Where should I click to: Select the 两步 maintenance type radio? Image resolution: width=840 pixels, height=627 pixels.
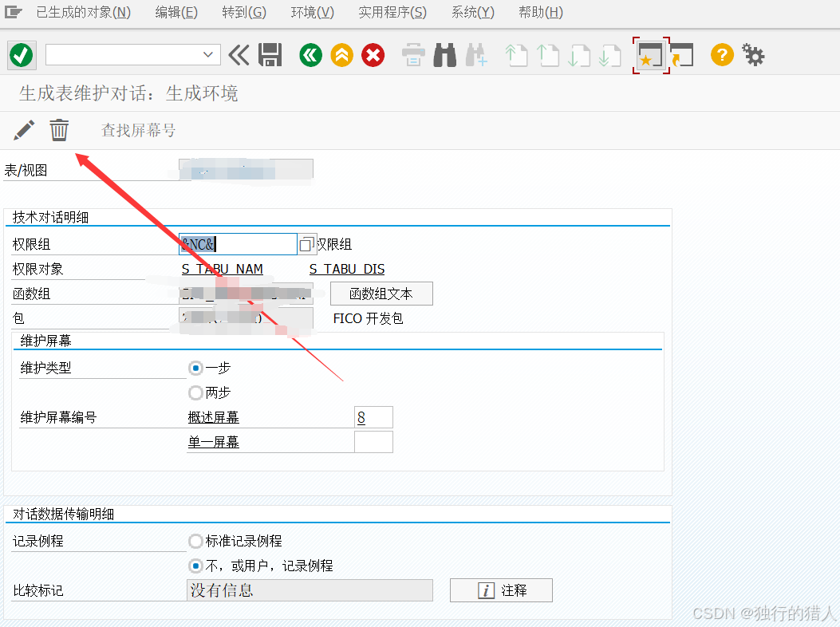pos(195,392)
